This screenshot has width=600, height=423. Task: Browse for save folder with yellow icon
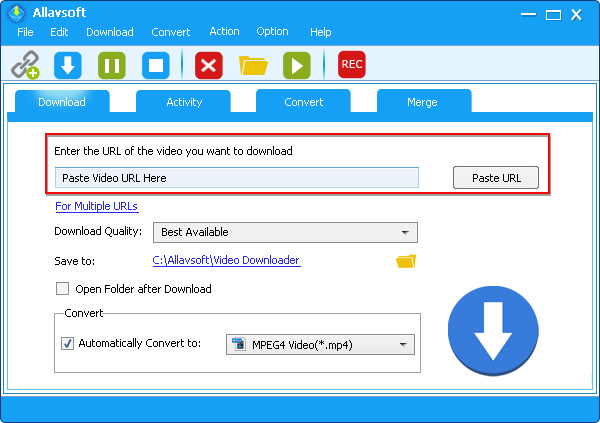tap(406, 261)
